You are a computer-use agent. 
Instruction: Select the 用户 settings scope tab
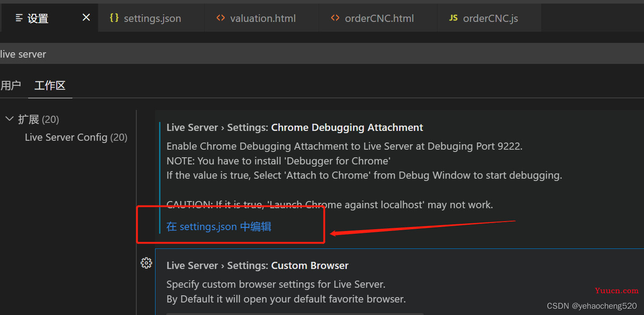click(11, 85)
